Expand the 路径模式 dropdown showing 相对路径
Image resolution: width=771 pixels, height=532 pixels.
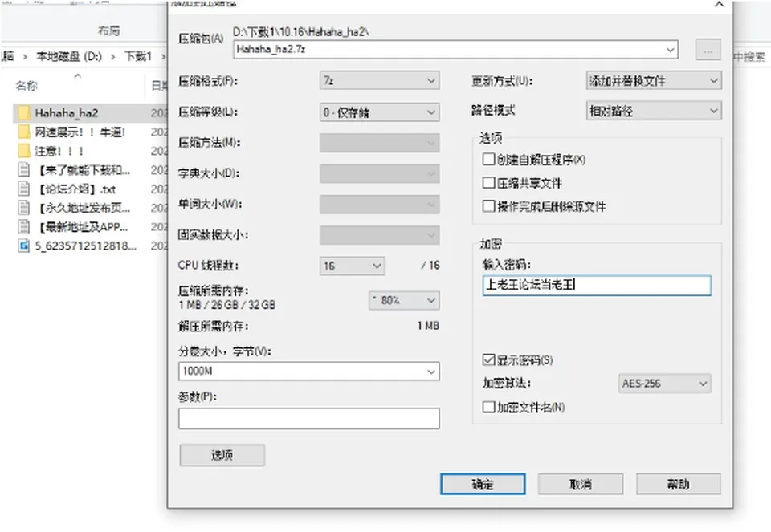pyautogui.click(x=654, y=111)
